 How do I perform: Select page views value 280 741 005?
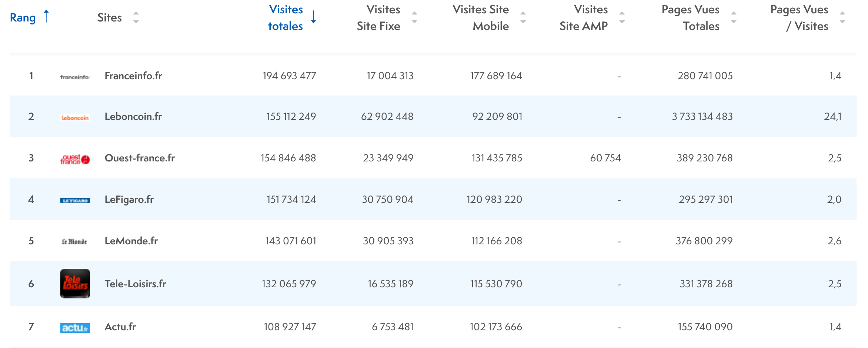(x=705, y=76)
